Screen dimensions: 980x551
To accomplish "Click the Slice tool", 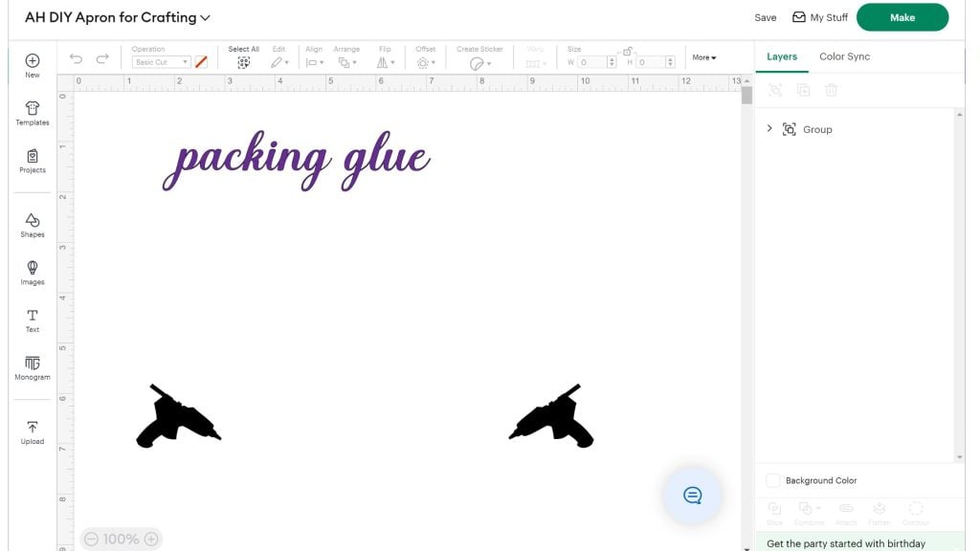I will [774, 513].
